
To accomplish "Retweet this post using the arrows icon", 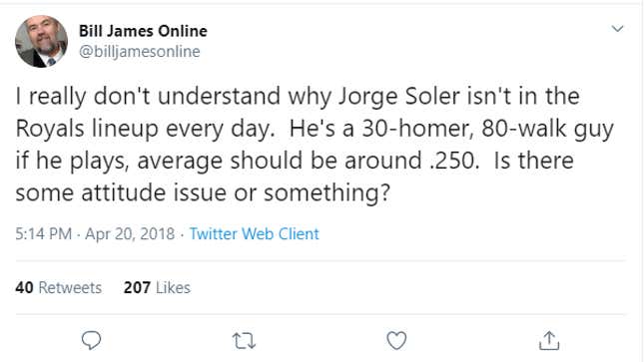I will pos(244,341).
